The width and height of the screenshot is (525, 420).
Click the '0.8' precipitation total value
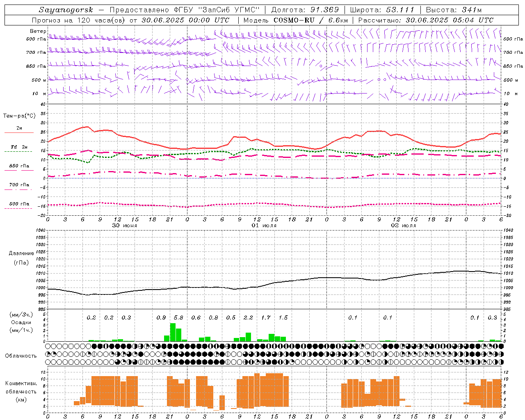click(213, 317)
